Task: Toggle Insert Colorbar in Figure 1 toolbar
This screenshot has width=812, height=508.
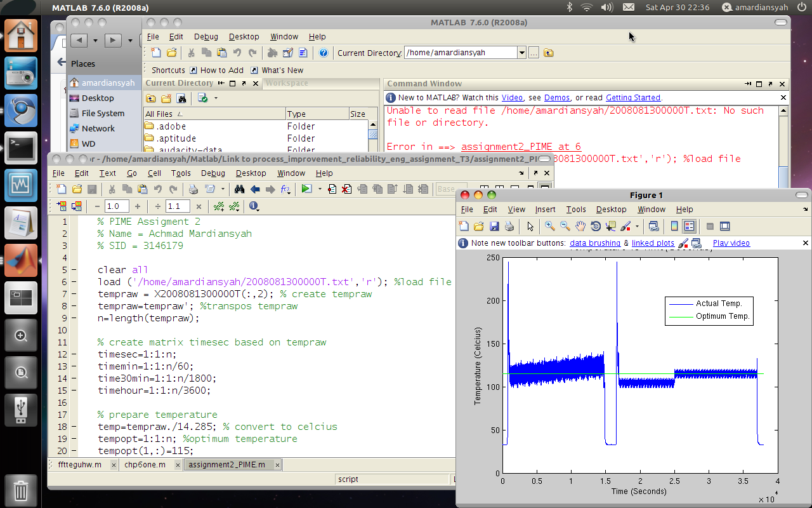Action: pyautogui.click(x=674, y=226)
